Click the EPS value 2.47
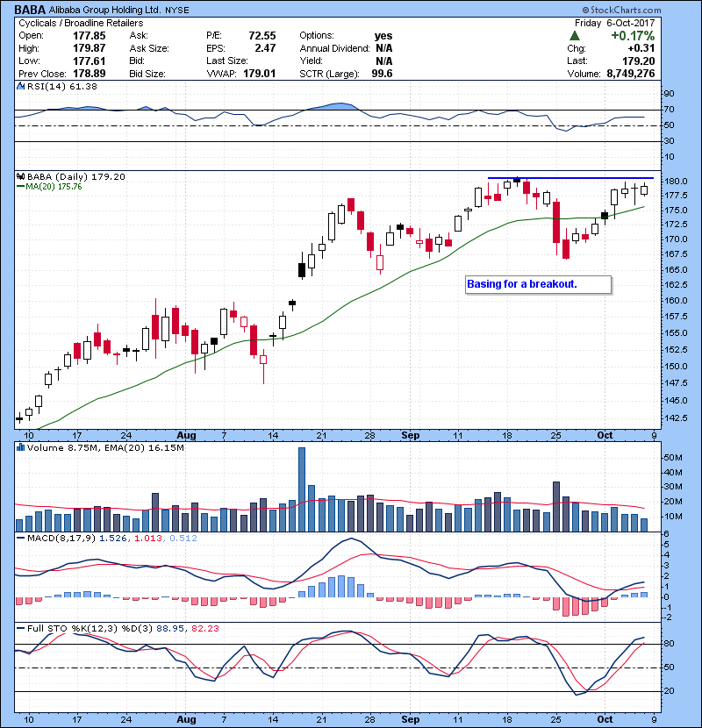 point(265,48)
